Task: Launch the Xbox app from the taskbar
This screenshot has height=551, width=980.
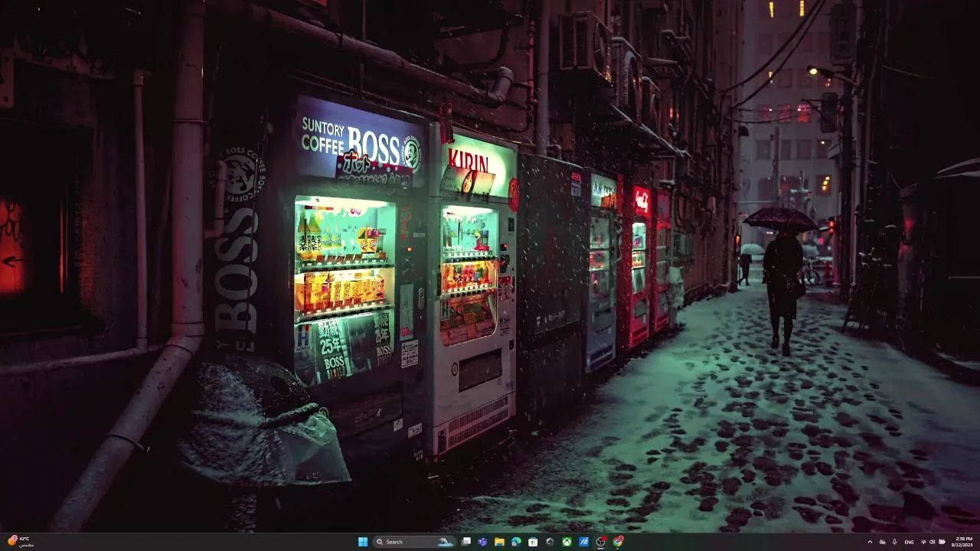Action: (x=567, y=542)
